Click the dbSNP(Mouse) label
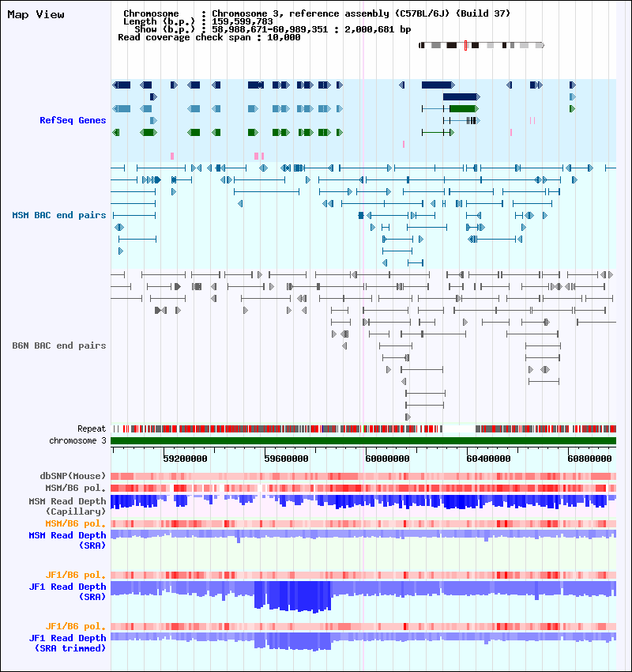Image resolution: width=632 pixels, height=672 pixels. point(73,476)
